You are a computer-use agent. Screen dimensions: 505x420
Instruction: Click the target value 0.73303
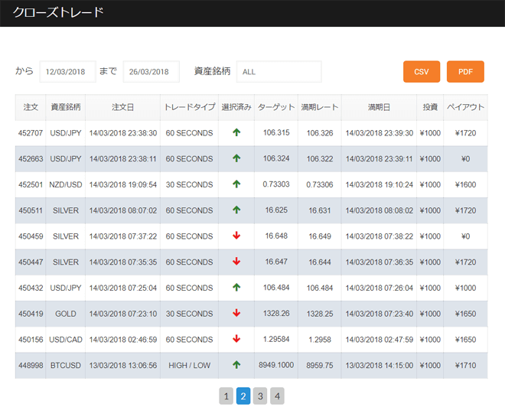point(276,184)
